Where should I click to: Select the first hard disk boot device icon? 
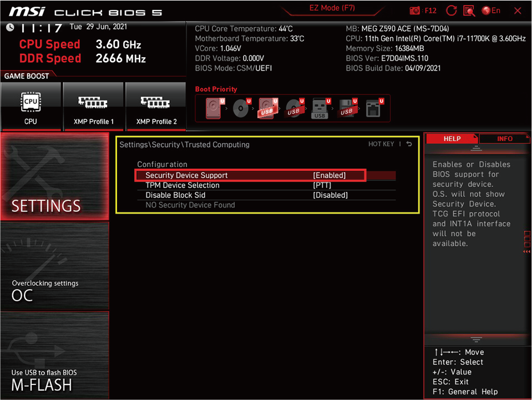tap(215, 108)
